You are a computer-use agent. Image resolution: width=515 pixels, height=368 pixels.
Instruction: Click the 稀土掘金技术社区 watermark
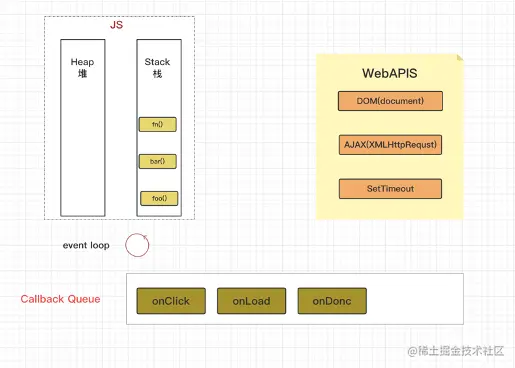pos(456,351)
